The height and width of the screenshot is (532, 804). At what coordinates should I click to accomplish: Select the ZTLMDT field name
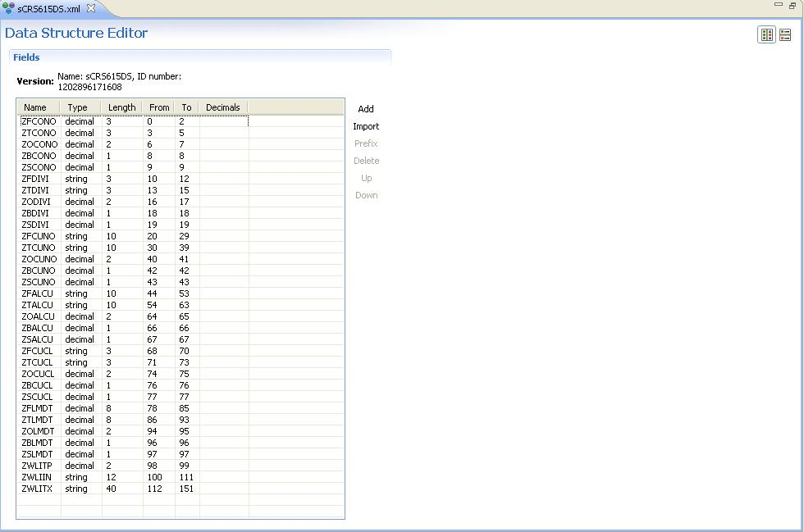[37, 420]
